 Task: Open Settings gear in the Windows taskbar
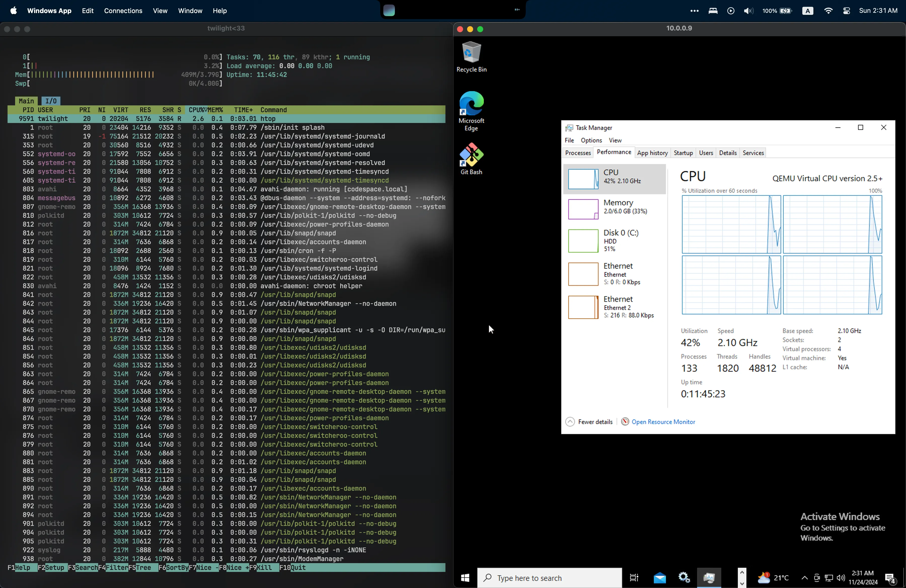684,578
